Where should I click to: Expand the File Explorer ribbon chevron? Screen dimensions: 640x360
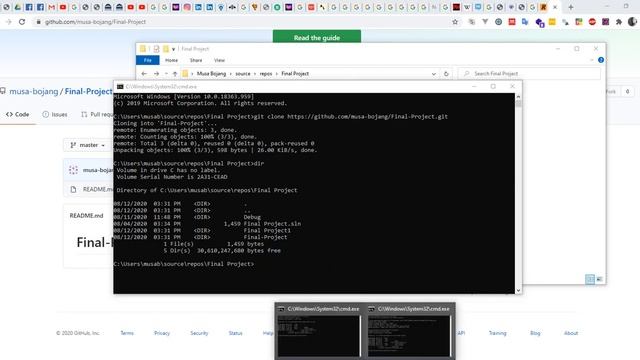(x=592, y=60)
